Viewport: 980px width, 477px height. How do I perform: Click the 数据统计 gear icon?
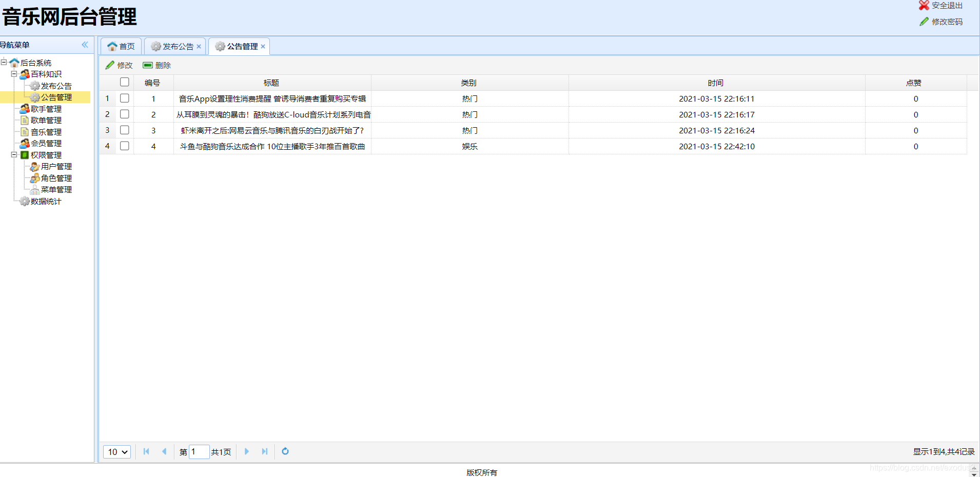coord(25,201)
